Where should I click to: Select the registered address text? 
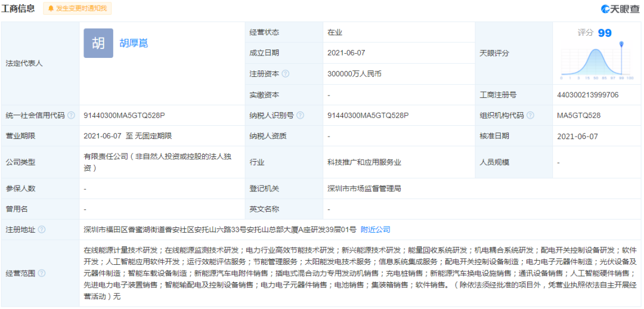pos(219,230)
